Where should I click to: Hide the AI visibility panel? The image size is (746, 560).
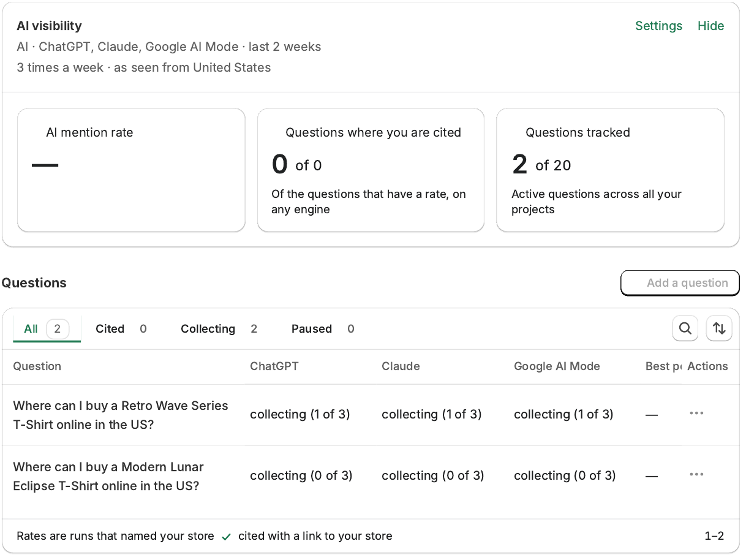tap(710, 26)
